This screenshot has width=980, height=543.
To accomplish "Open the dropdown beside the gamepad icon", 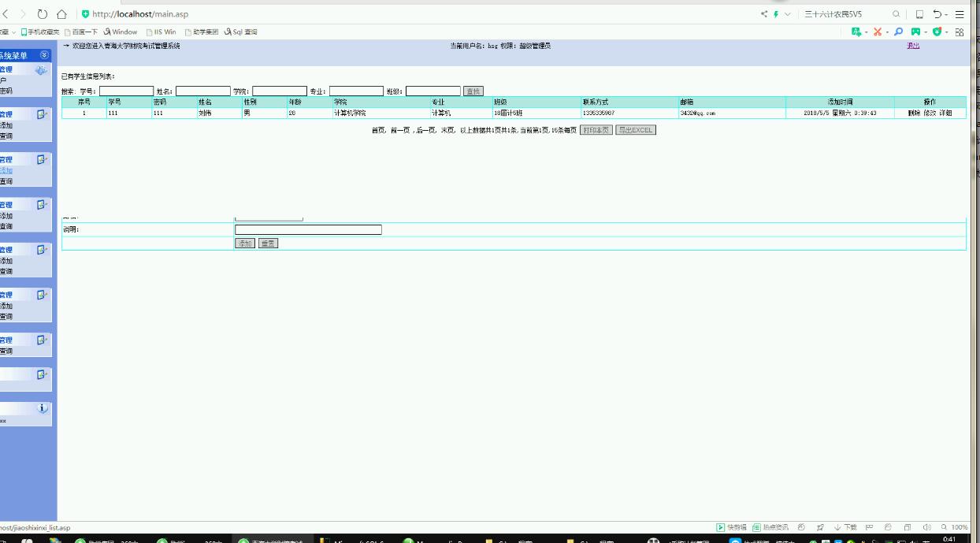I will pyautogui.click(x=925, y=32).
